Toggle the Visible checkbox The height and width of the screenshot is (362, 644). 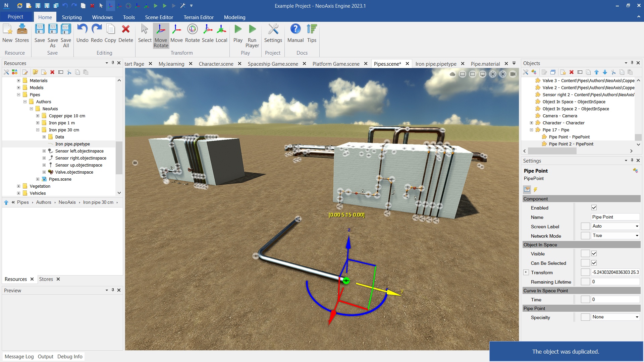point(594,254)
